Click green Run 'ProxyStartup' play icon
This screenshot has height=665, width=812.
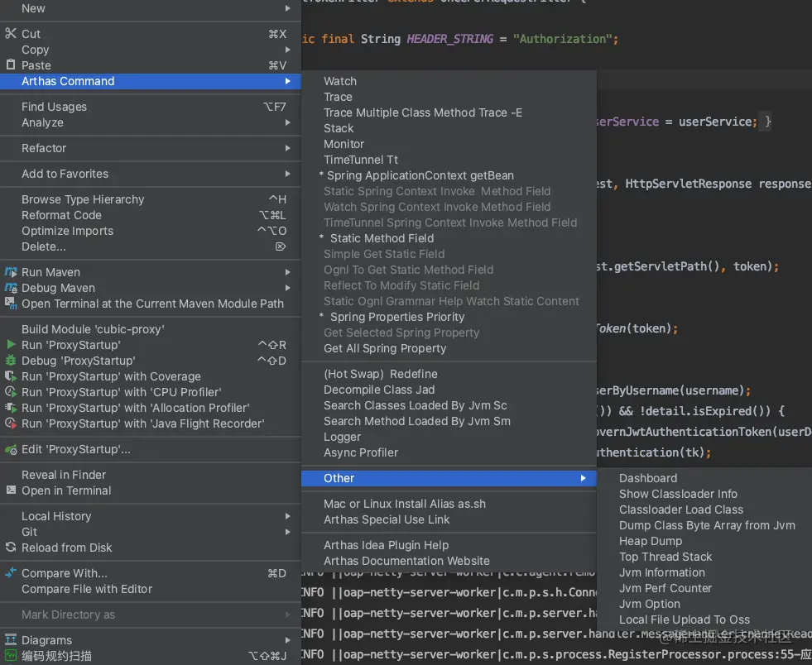11,345
